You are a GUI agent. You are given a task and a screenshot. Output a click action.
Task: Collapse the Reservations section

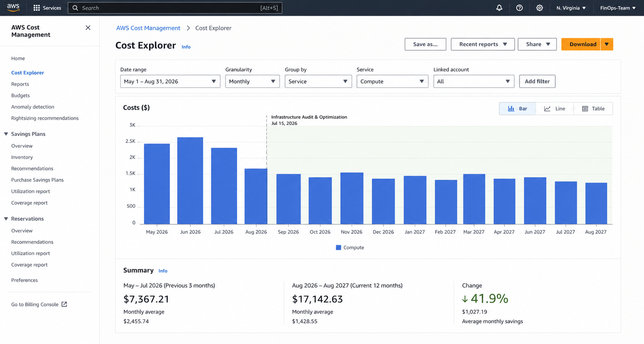(6, 219)
